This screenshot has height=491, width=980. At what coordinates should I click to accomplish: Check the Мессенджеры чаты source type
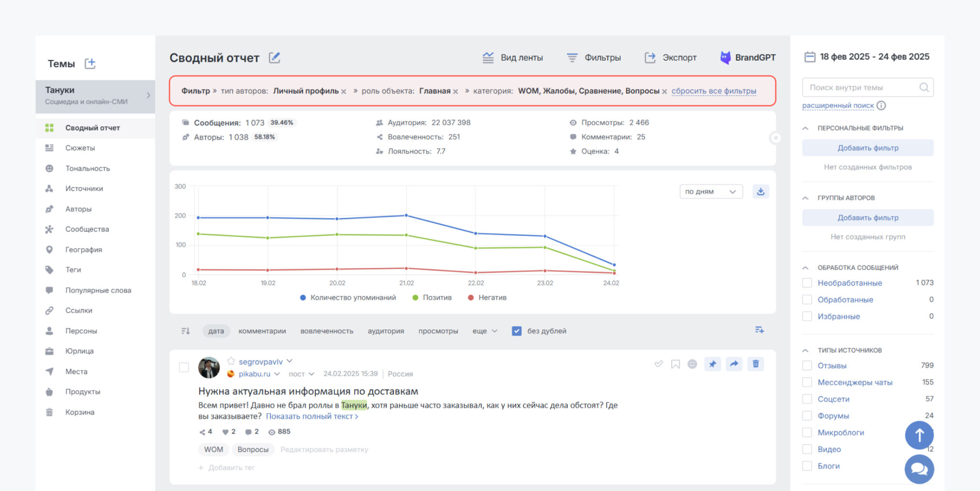(807, 382)
